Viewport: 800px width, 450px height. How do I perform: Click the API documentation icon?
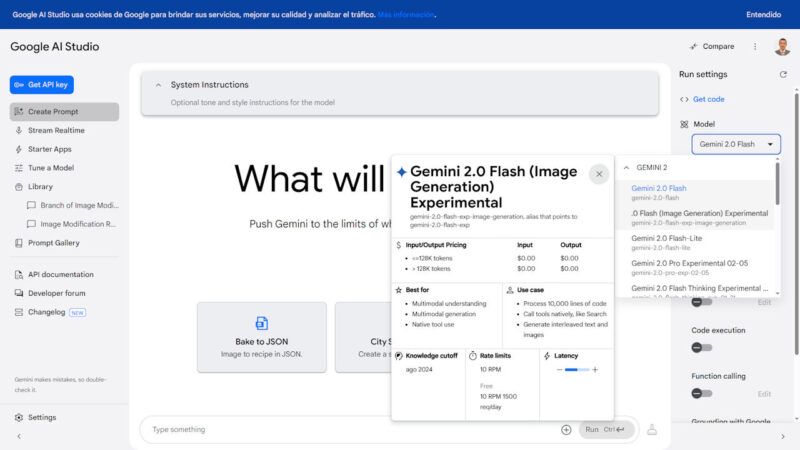point(19,274)
